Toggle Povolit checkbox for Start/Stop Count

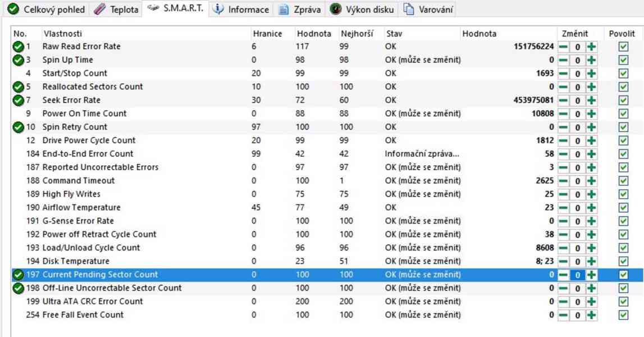pyautogui.click(x=623, y=74)
